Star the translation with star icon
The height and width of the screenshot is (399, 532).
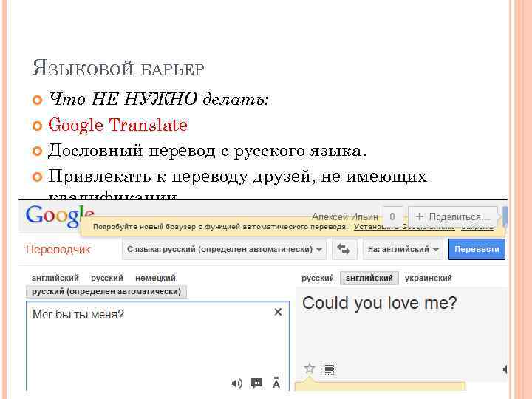pos(310,369)
